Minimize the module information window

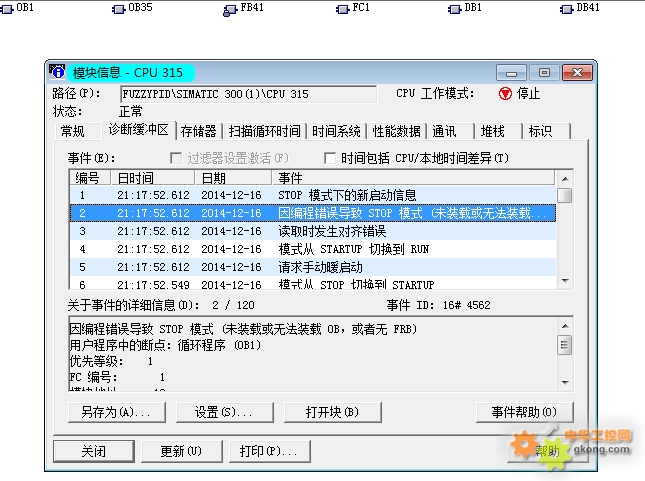pos(511,73)
